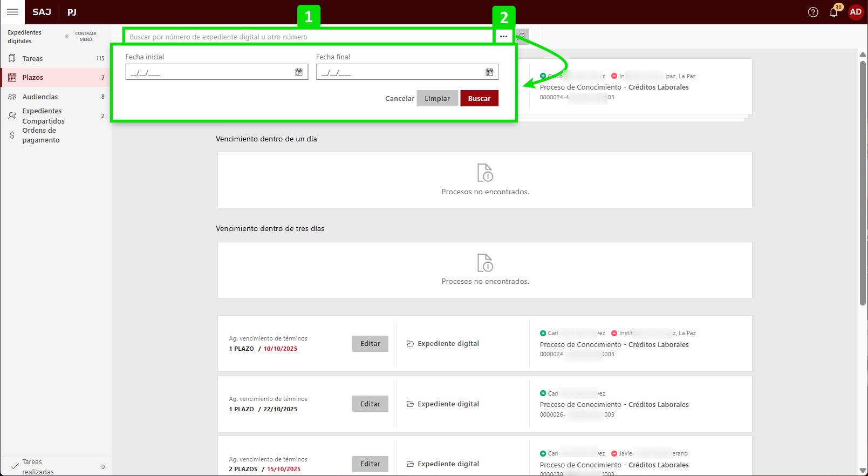The image size is (868, 476).
Task: Click the Limpiar button
Action: [437, 98]
